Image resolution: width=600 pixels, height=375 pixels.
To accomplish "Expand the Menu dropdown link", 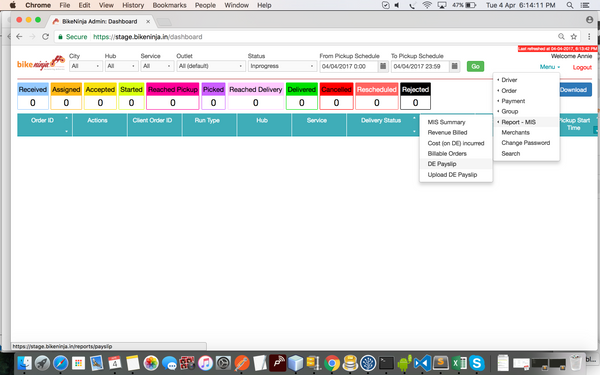I will (549, 67).
